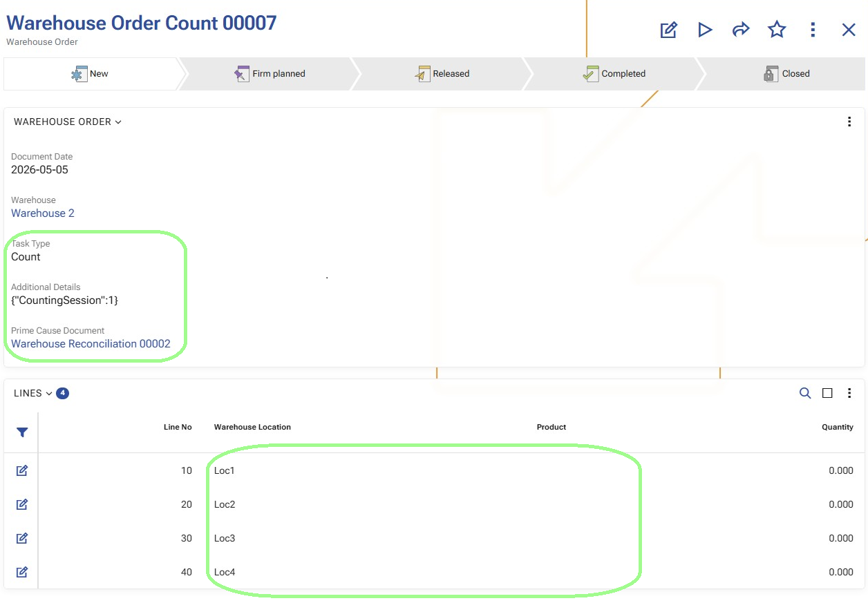868x603 pixels.
Task: Close the Warehouse Order Count 00007 view
Action: 849,30
